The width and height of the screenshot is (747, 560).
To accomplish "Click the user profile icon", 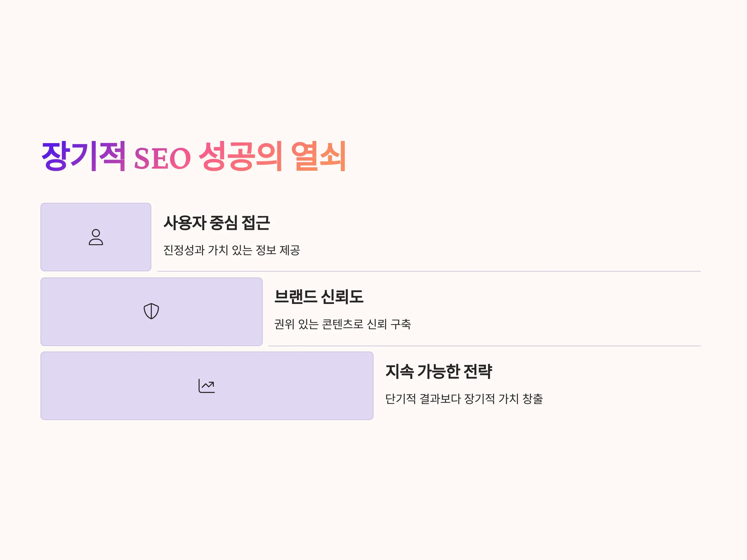I will (96, 237).
